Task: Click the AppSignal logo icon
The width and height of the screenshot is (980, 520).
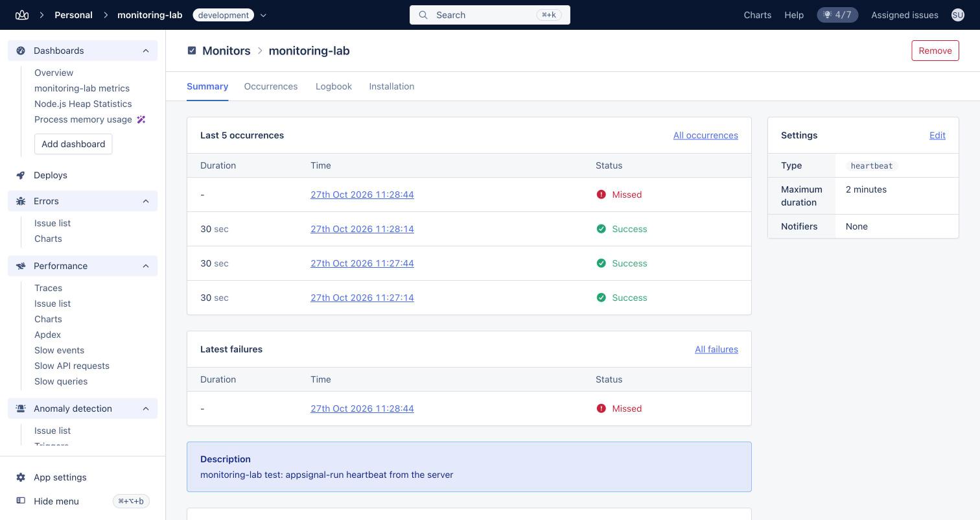Action: tap(22, 15)
